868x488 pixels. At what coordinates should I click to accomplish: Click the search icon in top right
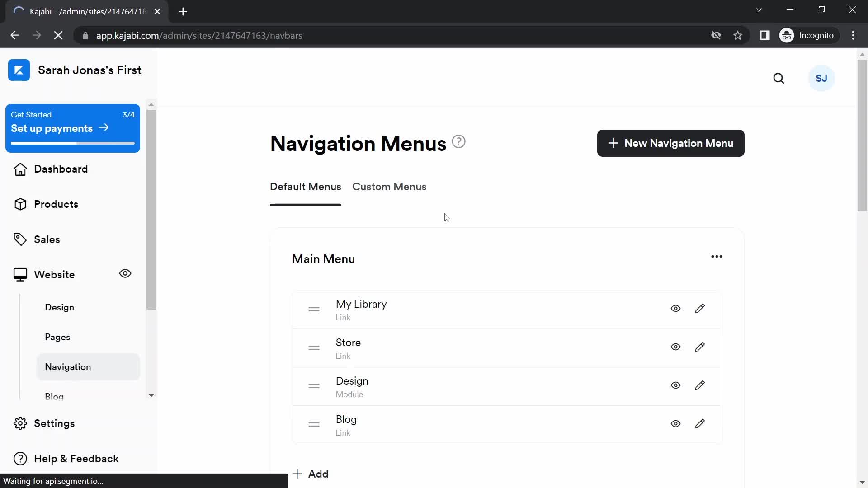pyautogui.click(x=778, y=78)
